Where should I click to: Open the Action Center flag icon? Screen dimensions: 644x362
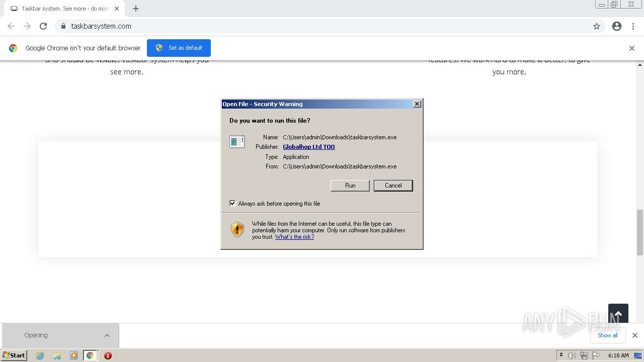[x=596, y=355]
